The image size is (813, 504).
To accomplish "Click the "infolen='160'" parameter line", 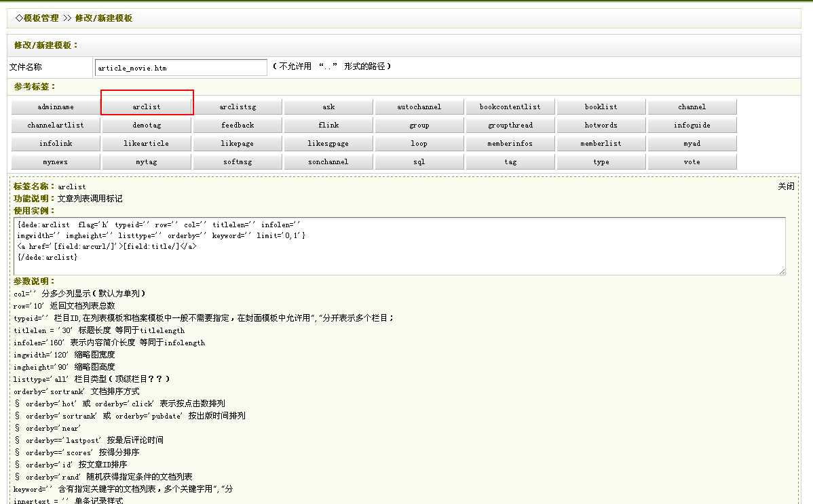I will tap(109, 343).
